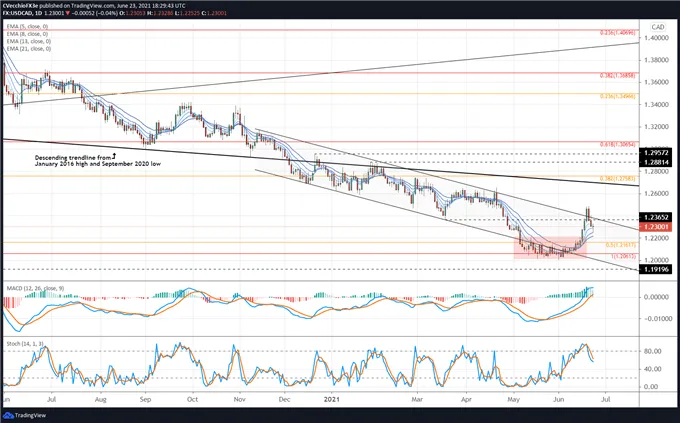Select the CAD currency label
The image size is (680, 423).
coord(657,27)
